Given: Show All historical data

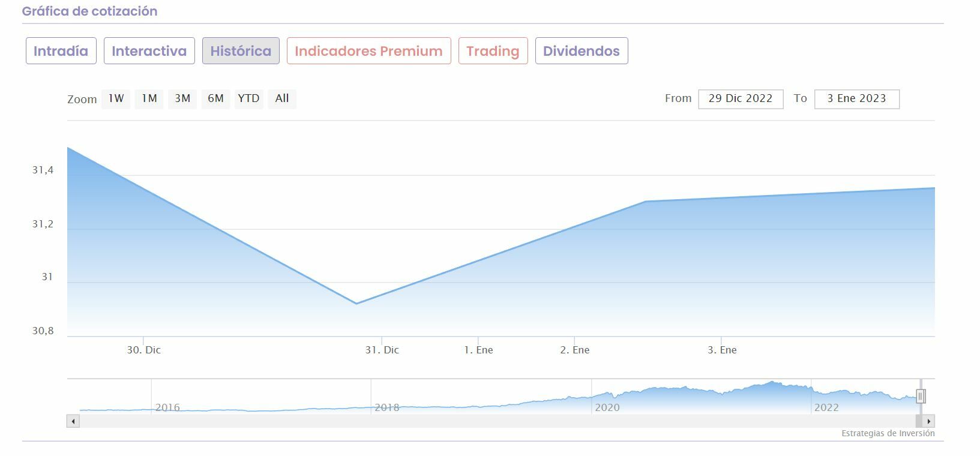Looking at the screenshot, I should coord(282,99).
